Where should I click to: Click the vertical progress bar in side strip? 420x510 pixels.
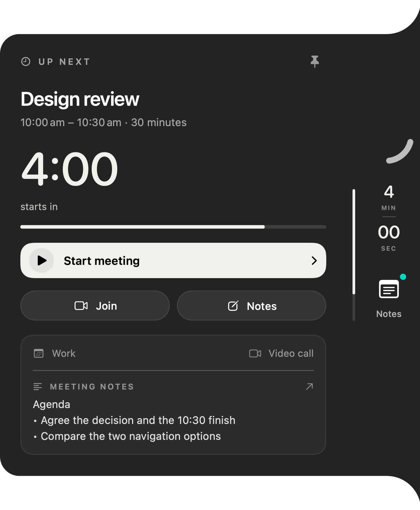click(x=354, y=255)
